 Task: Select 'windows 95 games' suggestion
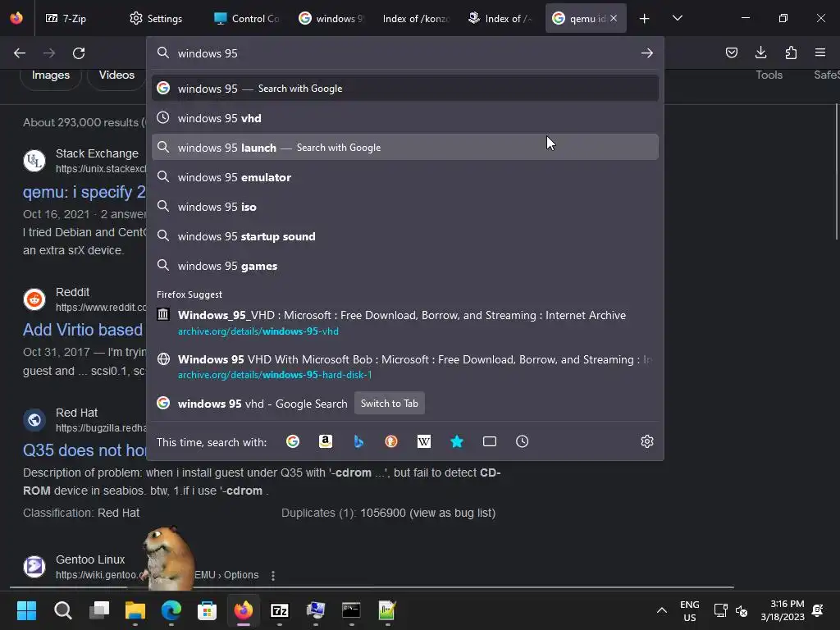[x=405, y=266]
